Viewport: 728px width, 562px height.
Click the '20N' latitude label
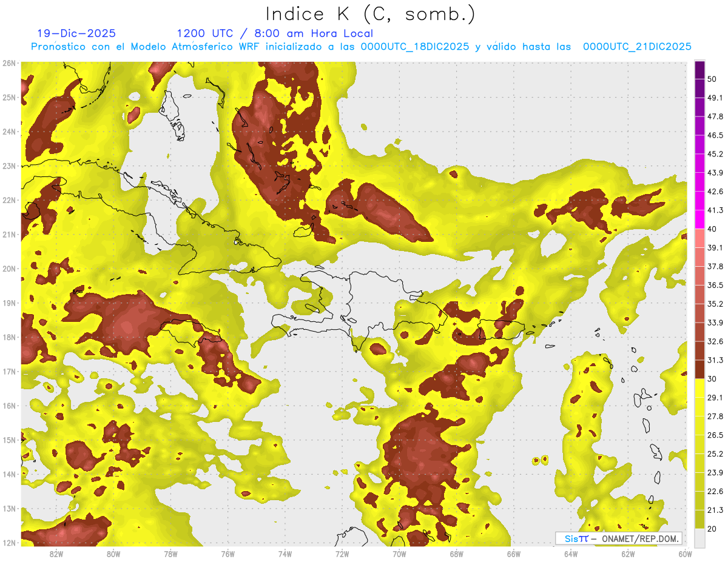tap(8, 269)
